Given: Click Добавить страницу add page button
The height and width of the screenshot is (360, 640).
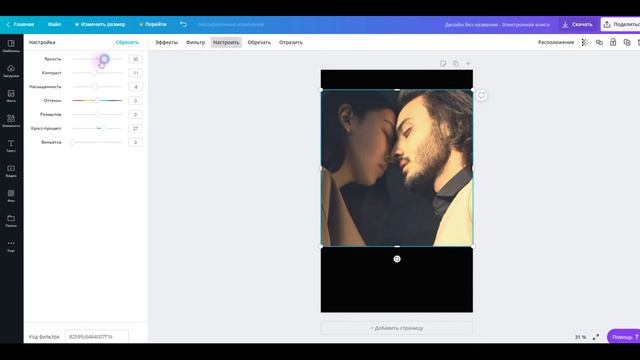Looking at the screenshot, I should [x=397, y=328].
